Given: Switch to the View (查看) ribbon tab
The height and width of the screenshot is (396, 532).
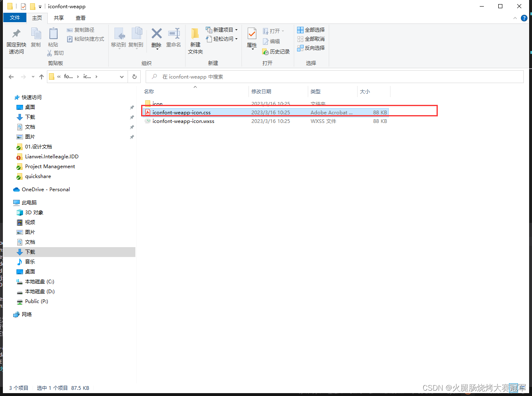Looking at the screenshot, I should (81, 18).
